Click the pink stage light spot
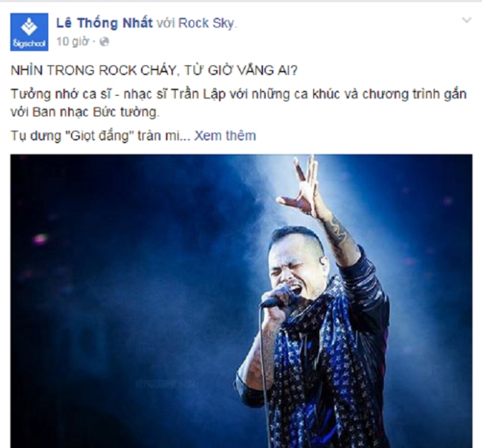 point(40,239)
